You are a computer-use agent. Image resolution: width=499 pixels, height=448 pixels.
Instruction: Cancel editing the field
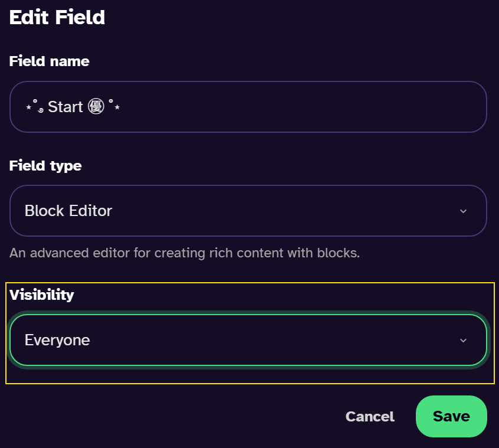point(370,417)
